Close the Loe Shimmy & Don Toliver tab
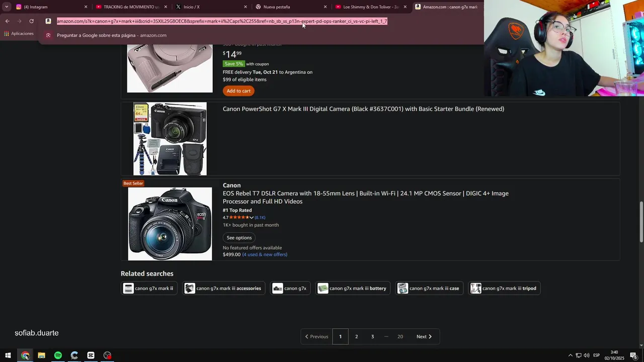The image size is (644, 362). pyautogui.click(x=405, y=7)
